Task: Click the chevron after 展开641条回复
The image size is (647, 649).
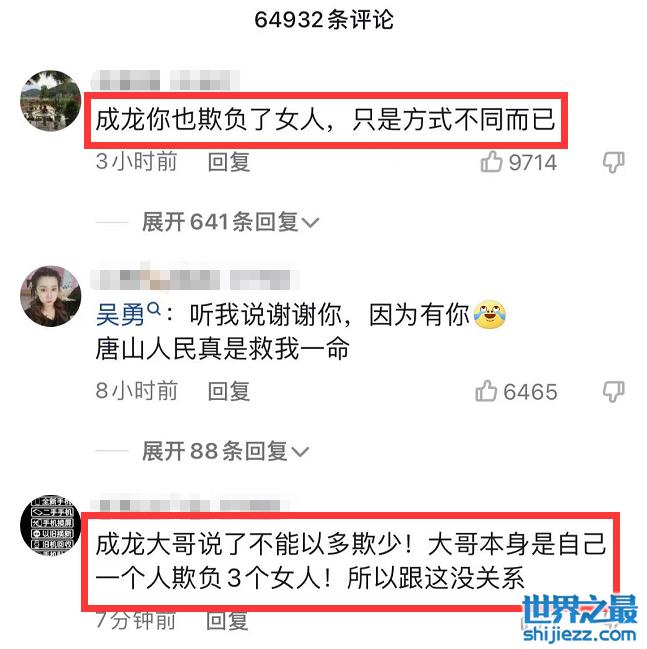Action: (x=310, y=223)
